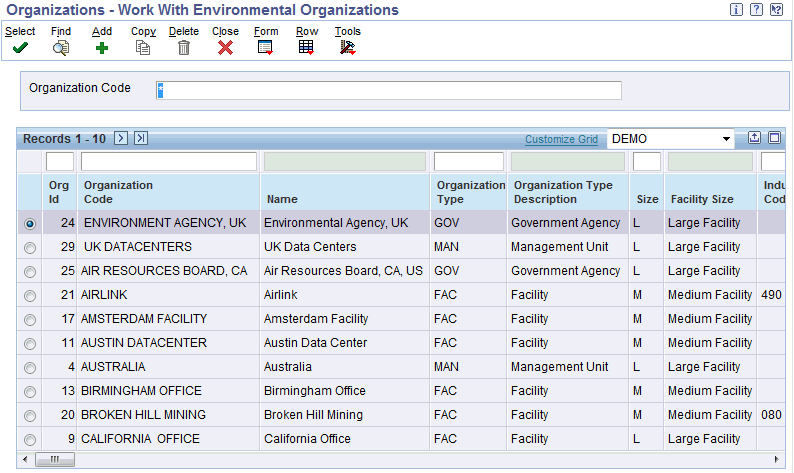The height and width of the screenshot is (473, 794).
Task: Click the Organization Type Description column header
Action: coord(568,192)
